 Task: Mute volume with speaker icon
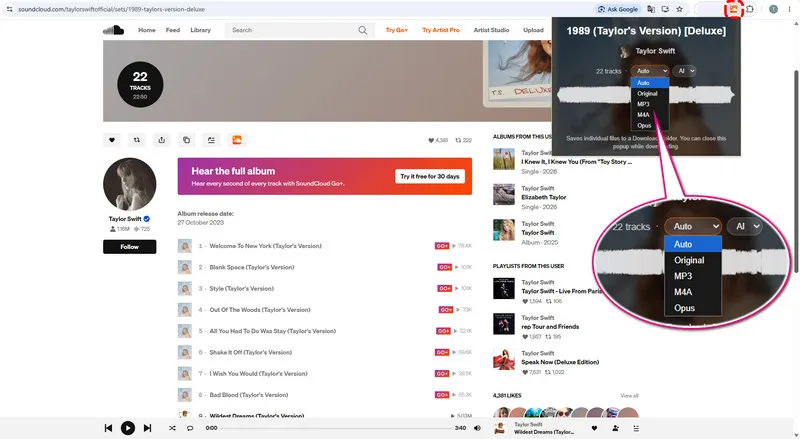477,428
